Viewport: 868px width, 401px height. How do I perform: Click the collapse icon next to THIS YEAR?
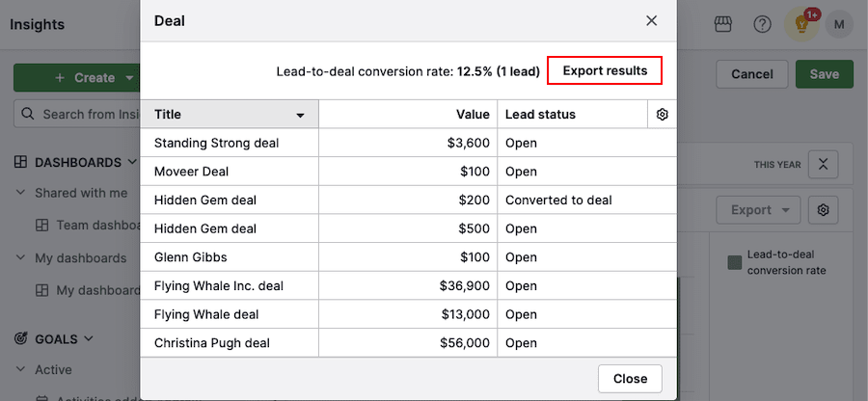tap(823, 165)
